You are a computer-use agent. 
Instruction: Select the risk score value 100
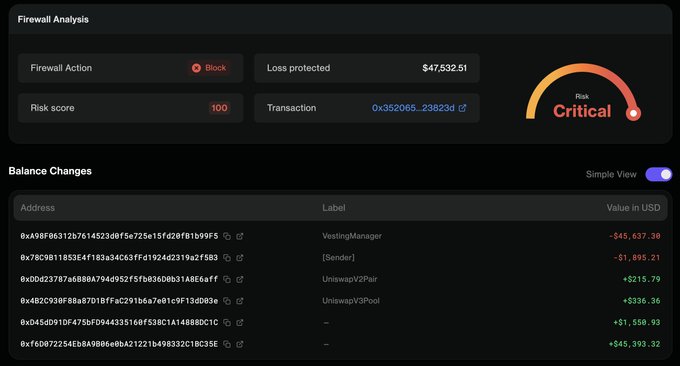click(219, 108)
